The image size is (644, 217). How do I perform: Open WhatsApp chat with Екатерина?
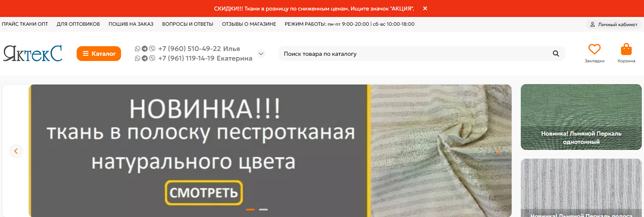(138, 58)
